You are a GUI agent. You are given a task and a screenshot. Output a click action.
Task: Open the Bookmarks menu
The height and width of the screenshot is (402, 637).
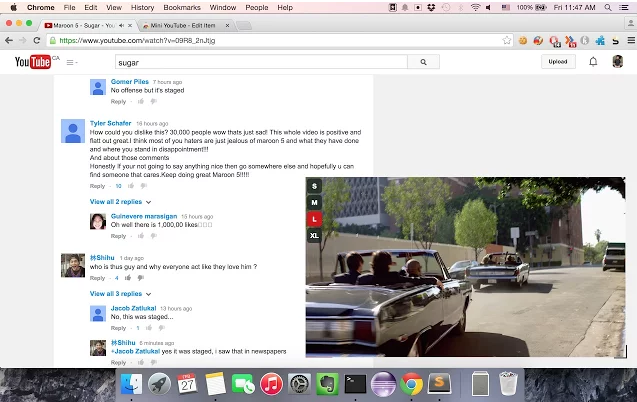click(181, 7)
